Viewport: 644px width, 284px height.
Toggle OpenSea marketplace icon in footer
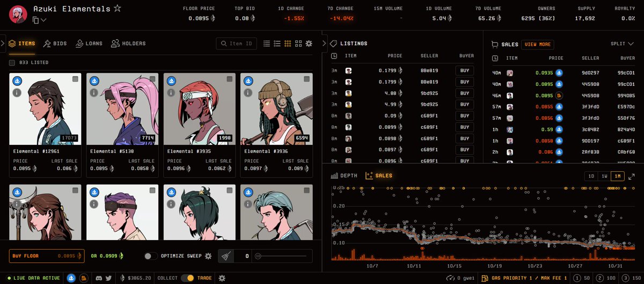[x=71, y=278]
